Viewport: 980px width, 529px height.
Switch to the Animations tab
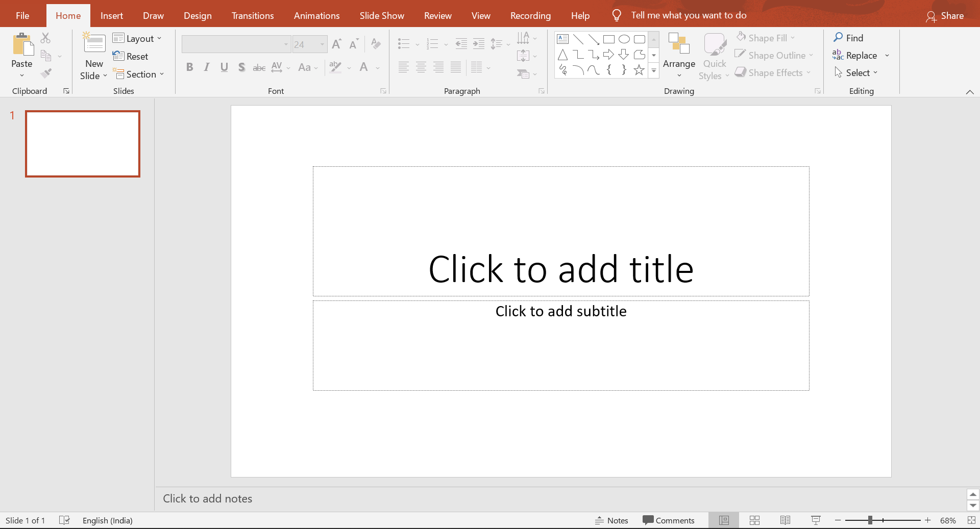(316, 15)
